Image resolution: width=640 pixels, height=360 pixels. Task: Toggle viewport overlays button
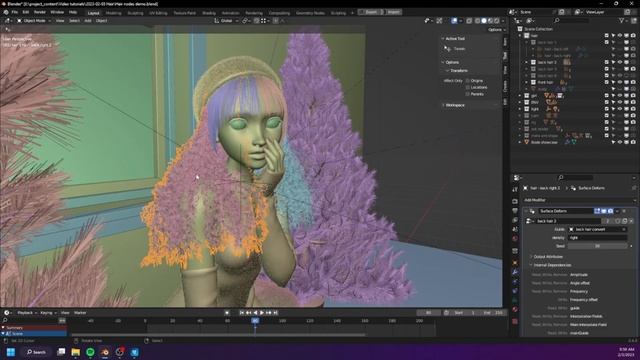coord(454,21)
